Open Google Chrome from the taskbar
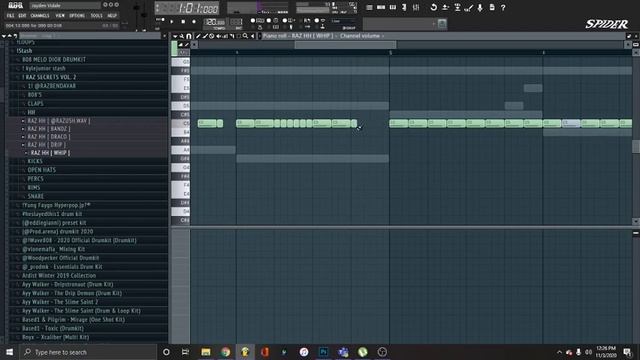Screen dimensions: 640x360 pos(225,352)
